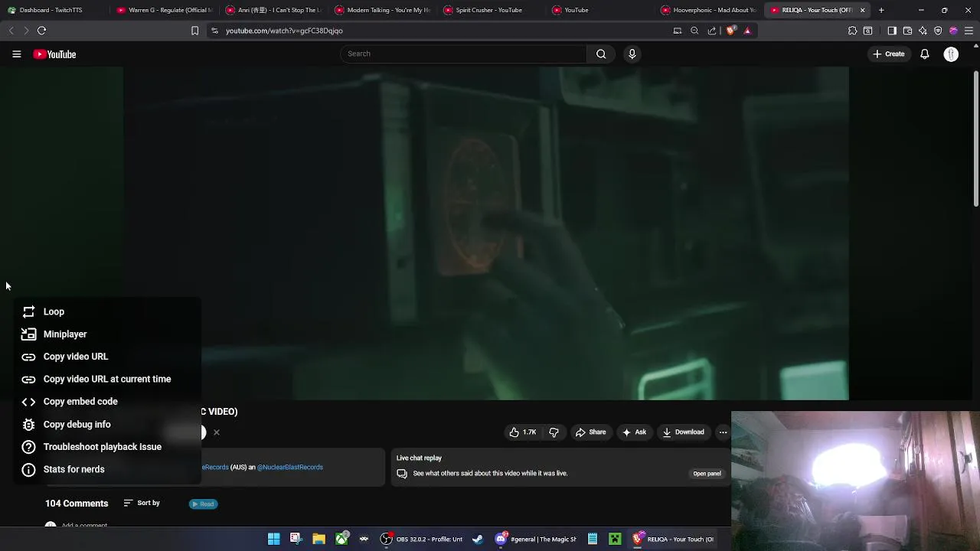This screenshot has height=551, width=980.
Task: Open Minecraft creeper icon in taskbar
Action: click(615, 539)
